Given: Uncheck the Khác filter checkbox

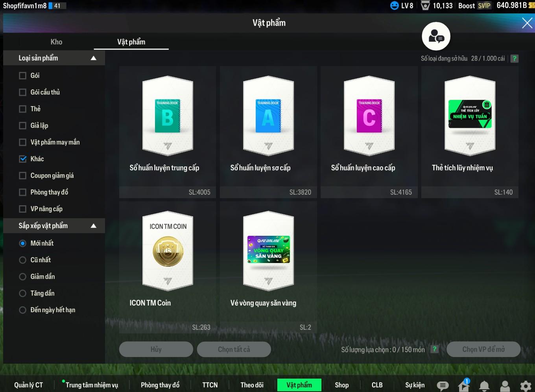Looking at the screenshot, I should point(23,159).
